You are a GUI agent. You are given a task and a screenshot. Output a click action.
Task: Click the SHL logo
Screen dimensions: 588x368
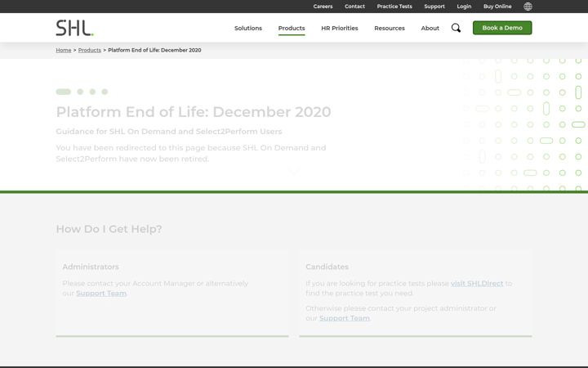tap(74, 28)
